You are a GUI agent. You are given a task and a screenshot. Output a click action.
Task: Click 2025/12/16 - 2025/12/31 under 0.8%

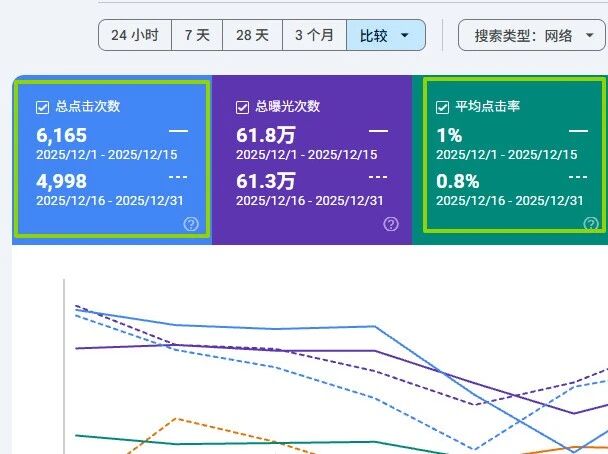[x=510, y=201]
